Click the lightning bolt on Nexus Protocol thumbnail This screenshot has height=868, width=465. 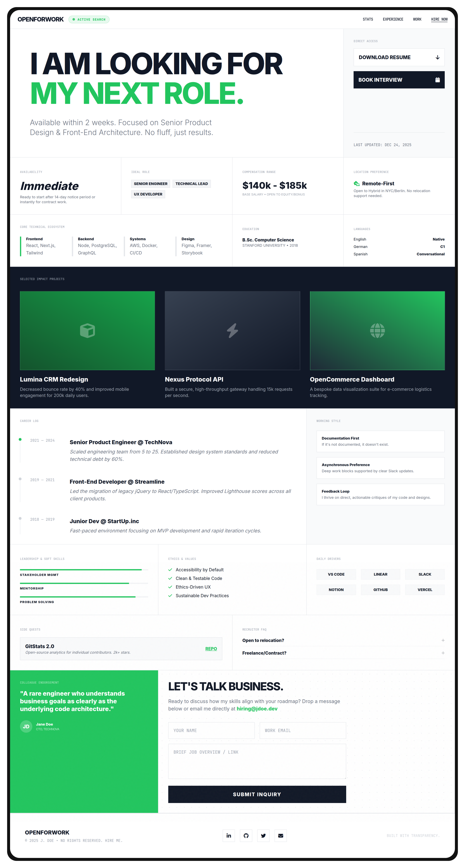tap(232, 331)
